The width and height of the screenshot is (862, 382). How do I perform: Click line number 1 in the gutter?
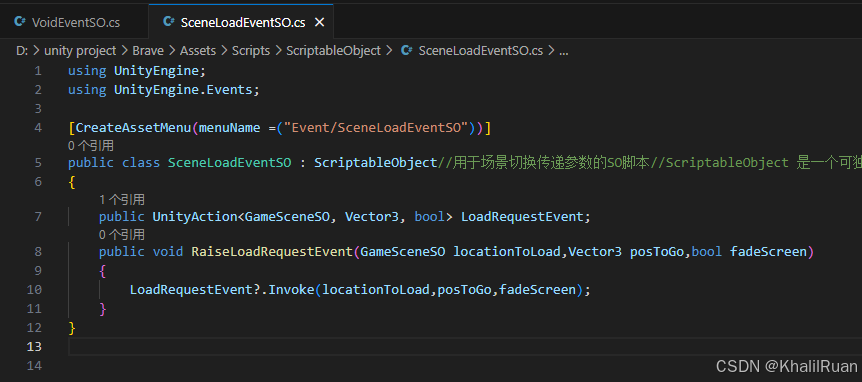pos(37,71)
